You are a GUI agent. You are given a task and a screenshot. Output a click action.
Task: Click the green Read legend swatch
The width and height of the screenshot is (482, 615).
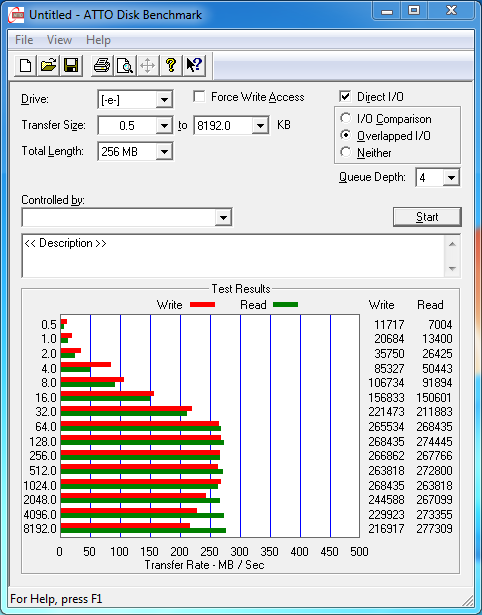pos(286,305)
